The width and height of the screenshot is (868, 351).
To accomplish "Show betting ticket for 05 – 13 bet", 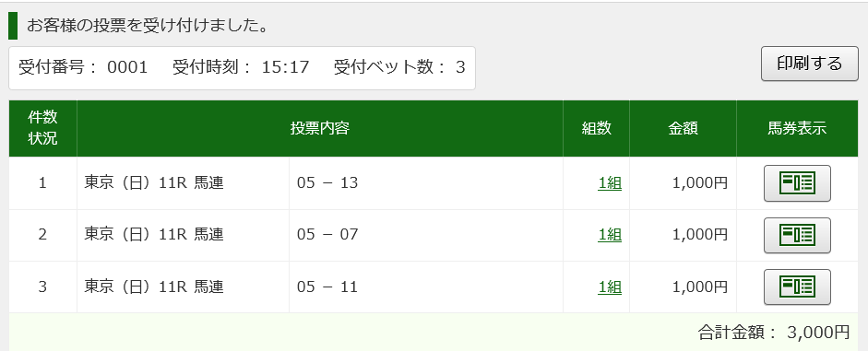I will pos(797,183).
